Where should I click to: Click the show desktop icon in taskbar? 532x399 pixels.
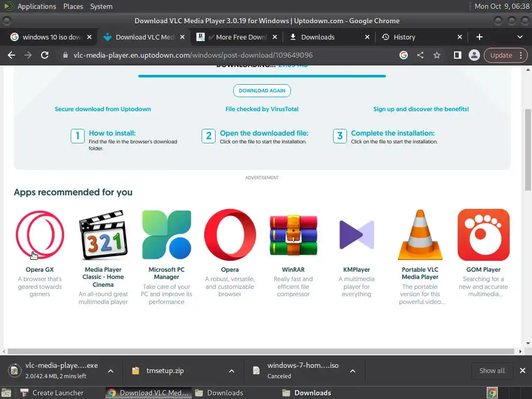6,393
